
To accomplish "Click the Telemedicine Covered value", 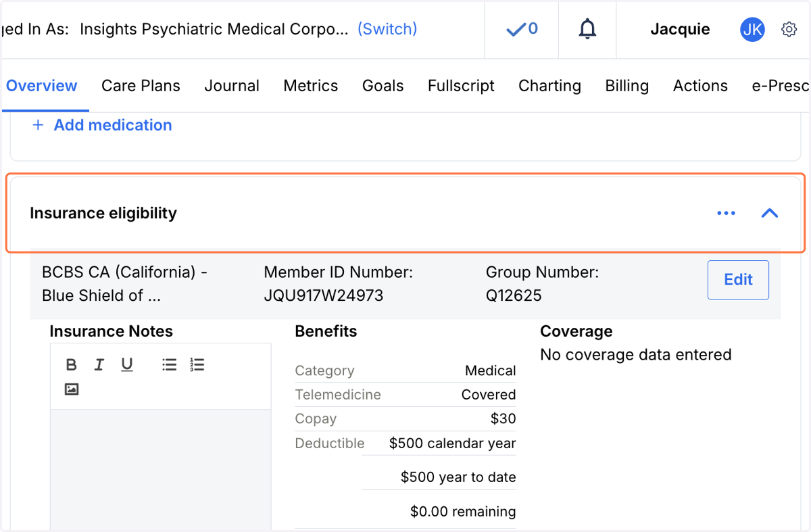I will 489,395.
